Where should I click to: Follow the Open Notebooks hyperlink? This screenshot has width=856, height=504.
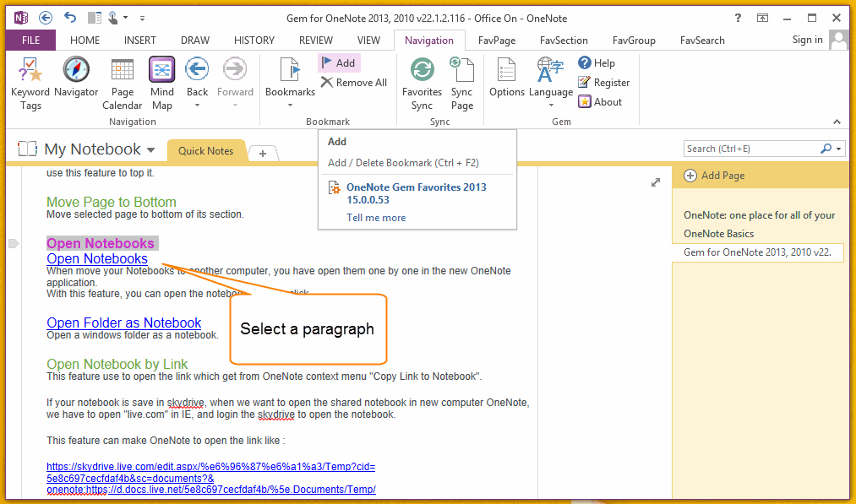tap(97, 258)
